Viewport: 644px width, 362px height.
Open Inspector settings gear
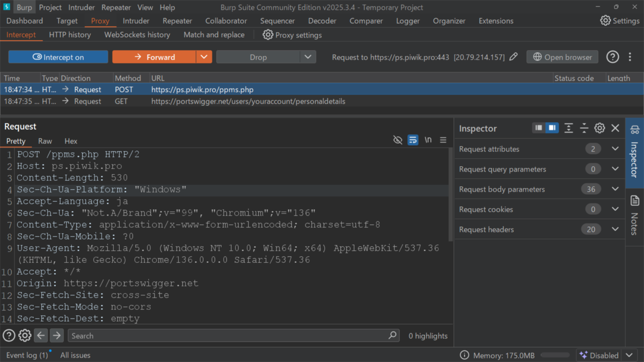pos(599,128)
